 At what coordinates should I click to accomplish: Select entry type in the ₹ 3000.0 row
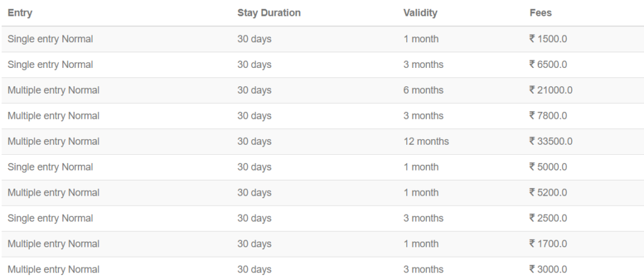tap(53, 269)
